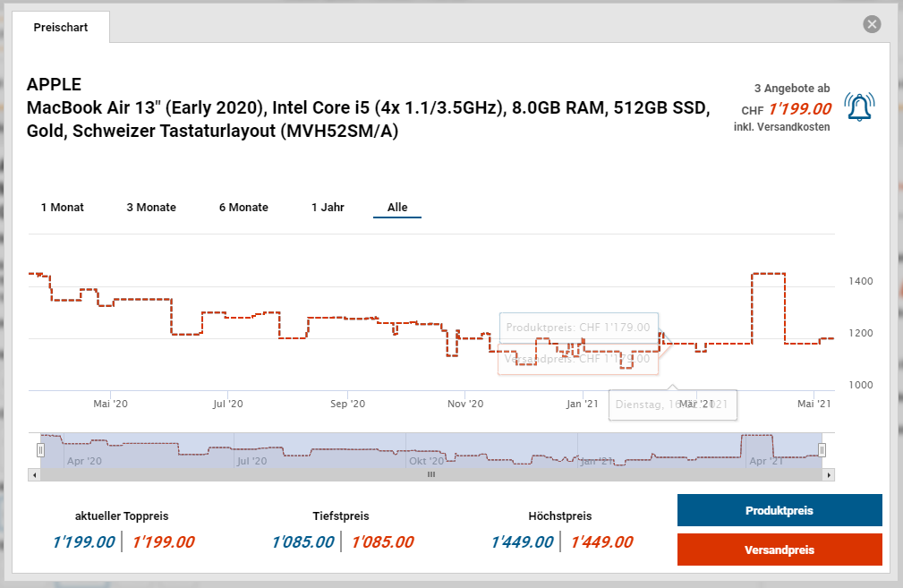Screen dimensions: 903x588
Task: Click the right handle of the chart navigator
Action: click(x=822, y=449)
